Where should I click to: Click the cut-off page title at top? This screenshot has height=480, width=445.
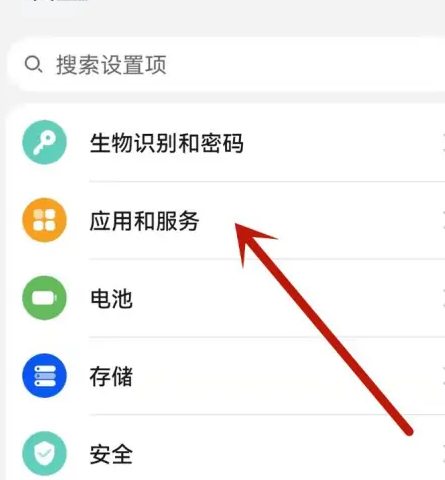57,1
